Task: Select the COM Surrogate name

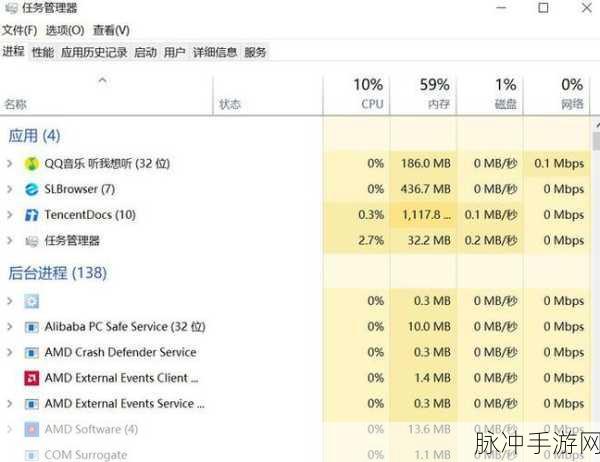Action: coord(86,455)
